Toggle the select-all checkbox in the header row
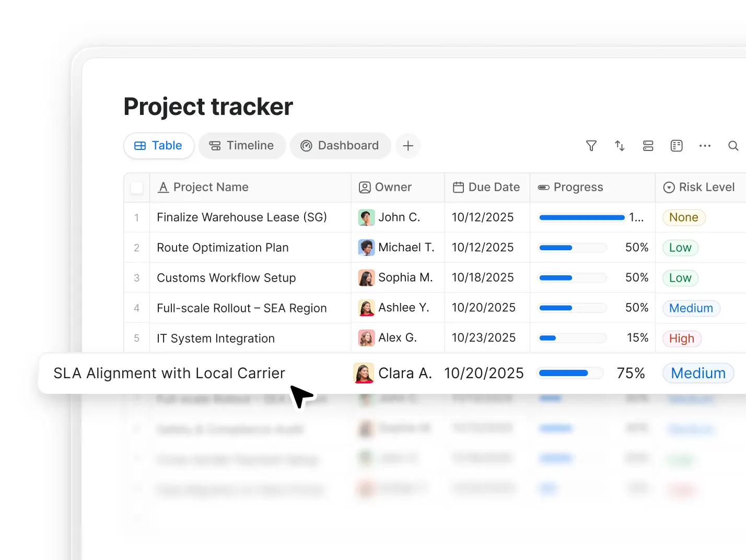Viewport: 746px width, 560px height. 136,187
